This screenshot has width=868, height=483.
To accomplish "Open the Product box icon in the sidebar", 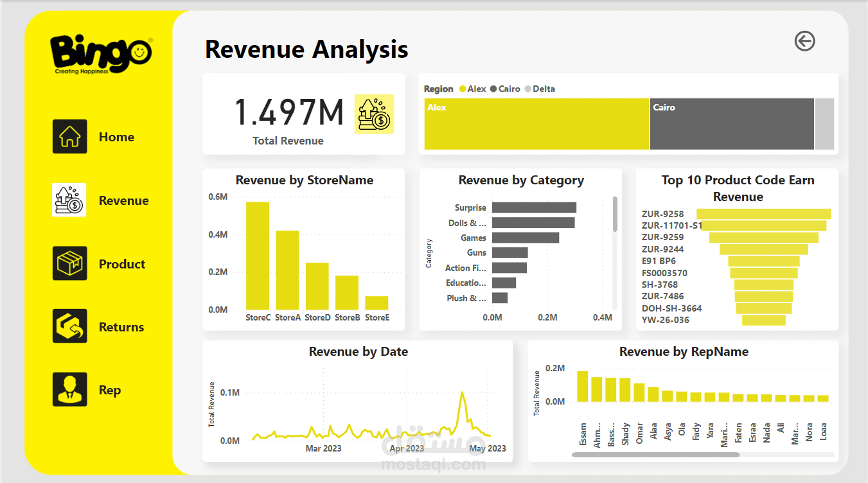I will pos(69,263).
